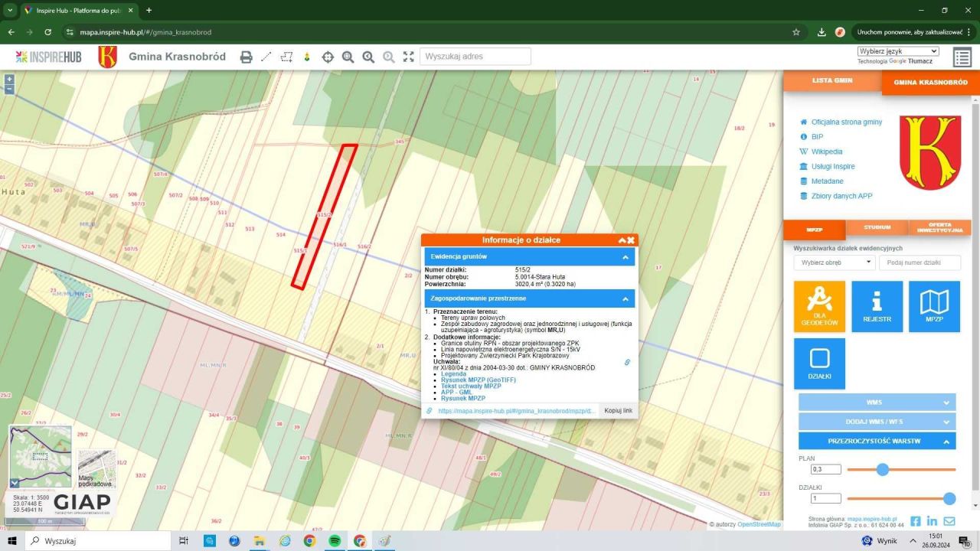
Task: Collapse the Zagospodarowanie przestrzenne section
Action: point(625,298)
